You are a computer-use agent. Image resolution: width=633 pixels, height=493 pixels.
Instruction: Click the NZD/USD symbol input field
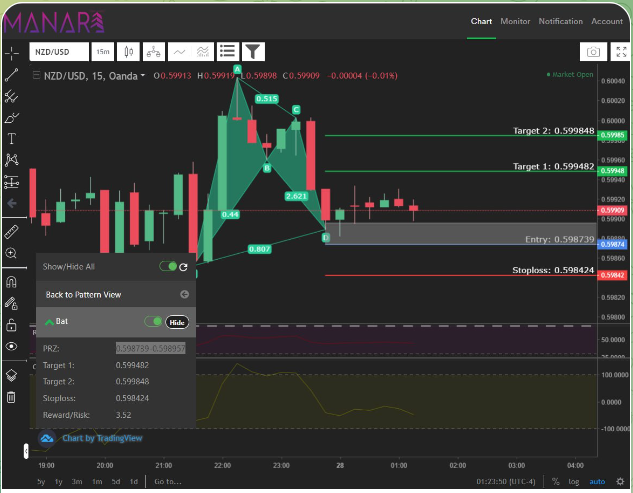click(x=59, y=52)
